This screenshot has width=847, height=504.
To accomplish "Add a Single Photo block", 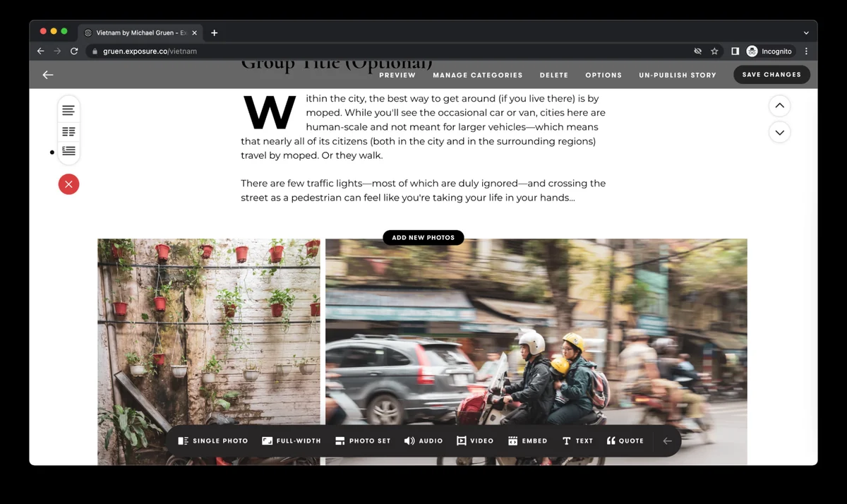I will [x=212, y=440].
